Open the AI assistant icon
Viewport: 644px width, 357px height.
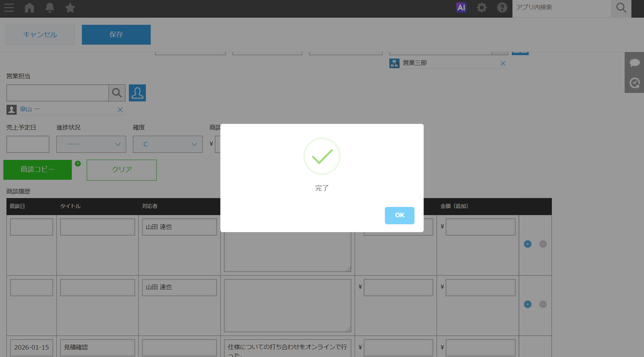[461, 7]
